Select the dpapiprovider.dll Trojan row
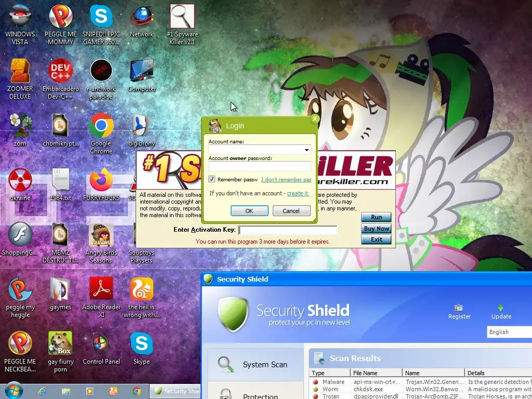This screenshot has height=399, width=532. [x=421, y=396]
